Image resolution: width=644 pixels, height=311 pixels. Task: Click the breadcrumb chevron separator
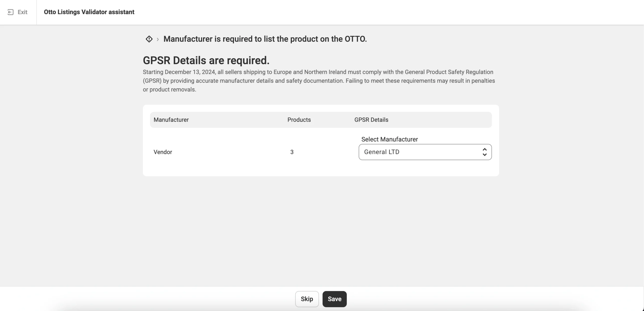(x=158, y=39)
